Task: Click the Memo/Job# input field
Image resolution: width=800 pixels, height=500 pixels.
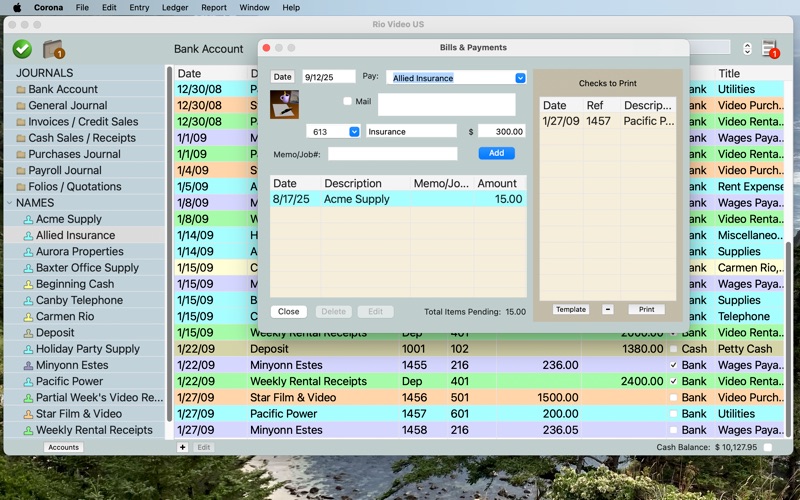Action: 392,154
